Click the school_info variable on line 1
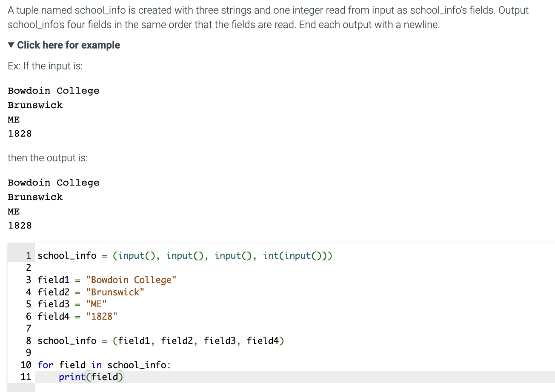 [67, 255]
